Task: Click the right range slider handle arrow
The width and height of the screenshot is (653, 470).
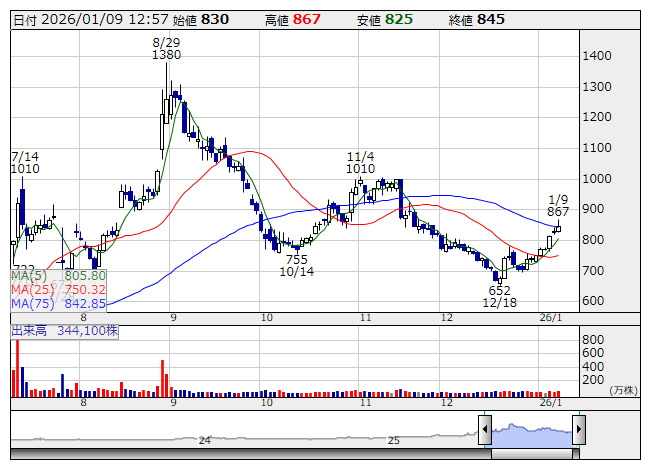Action: (x=578, y=431)
